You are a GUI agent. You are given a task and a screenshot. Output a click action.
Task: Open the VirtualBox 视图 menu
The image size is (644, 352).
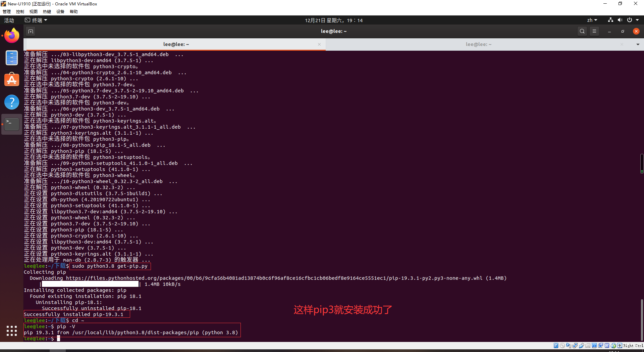(34, 11)
